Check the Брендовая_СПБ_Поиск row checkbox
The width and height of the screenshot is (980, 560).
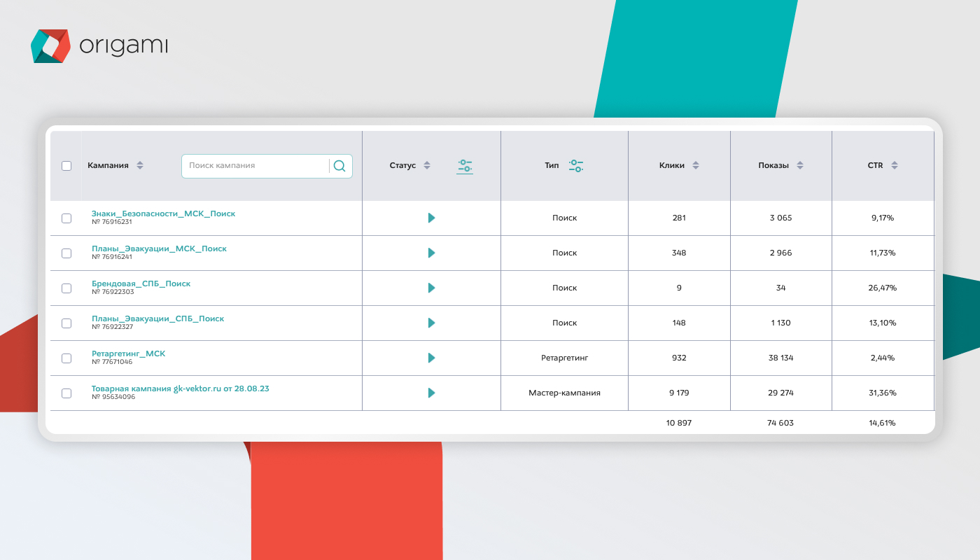(x=66, y=288)
